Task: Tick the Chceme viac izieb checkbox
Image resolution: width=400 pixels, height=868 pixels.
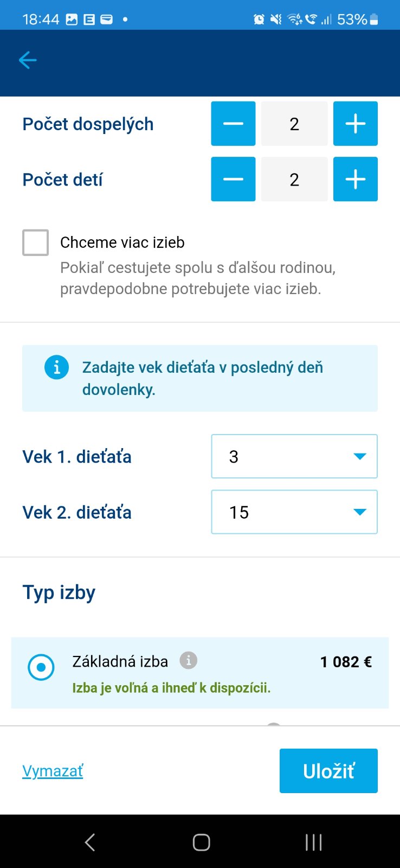Action: click(x=36, y=242)
